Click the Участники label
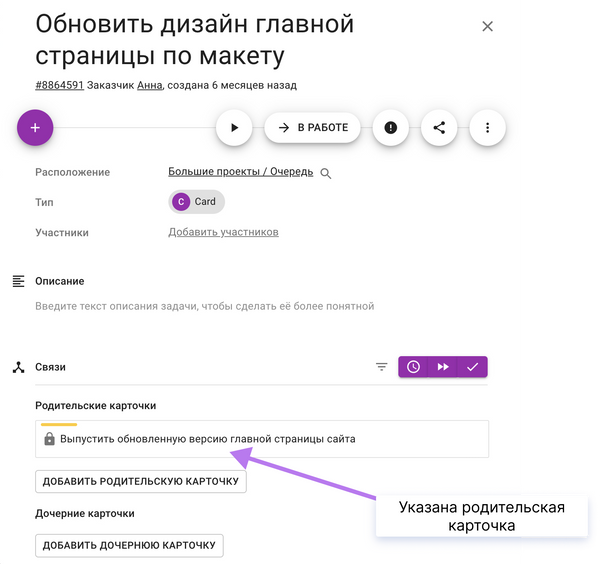600x564 pixels. 62,233
